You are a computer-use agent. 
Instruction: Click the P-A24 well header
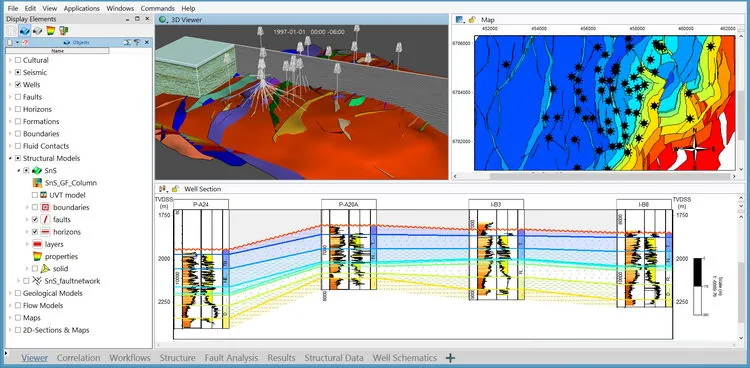point(201,204)
